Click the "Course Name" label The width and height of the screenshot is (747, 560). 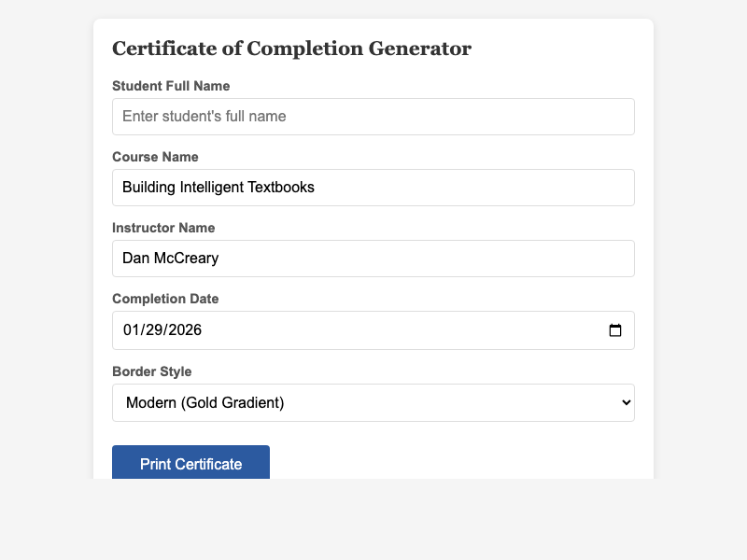click(x=155, y=157)
